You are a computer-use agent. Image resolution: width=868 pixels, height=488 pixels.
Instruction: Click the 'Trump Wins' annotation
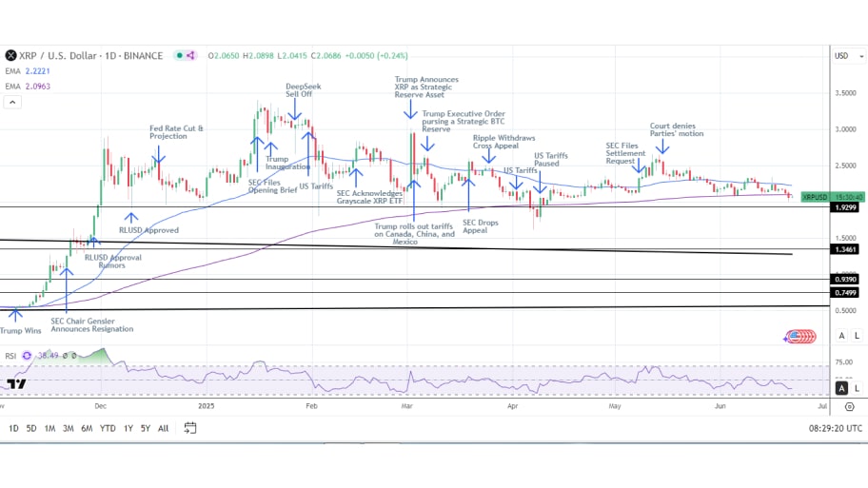click(x=21, y=331)
